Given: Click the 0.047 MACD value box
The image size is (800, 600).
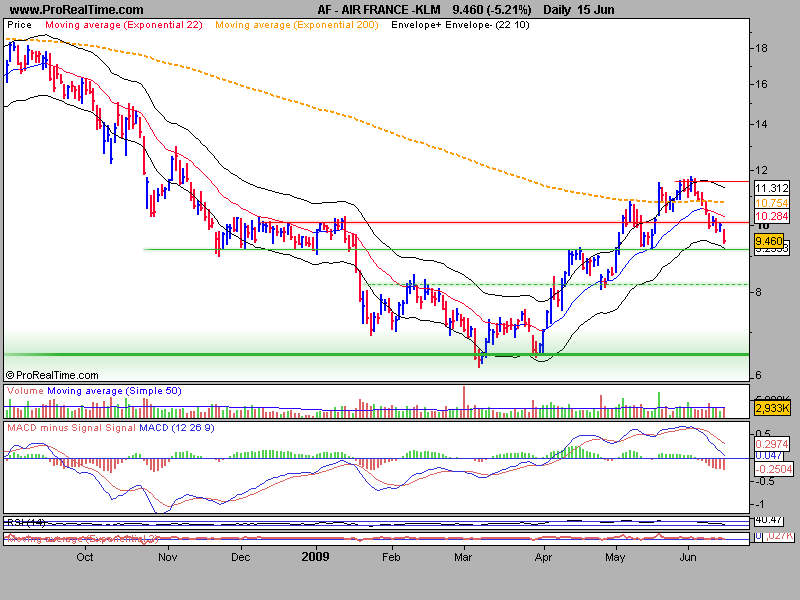Looking at the screenshot, I should pyautogui.click(x=769, y=456).
